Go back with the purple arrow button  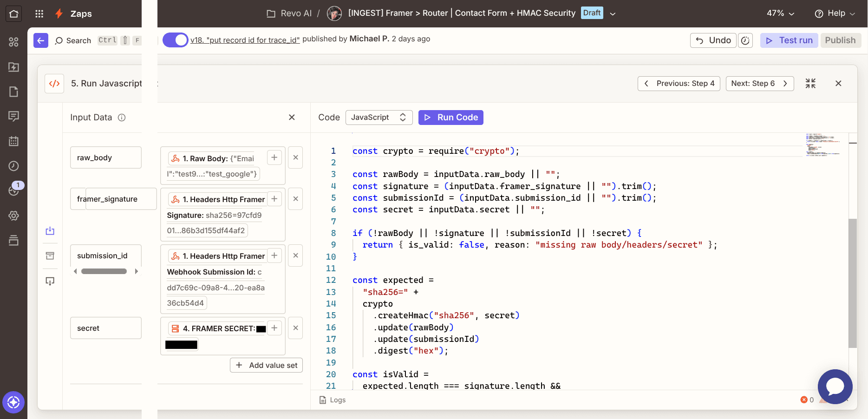point(41,40)
